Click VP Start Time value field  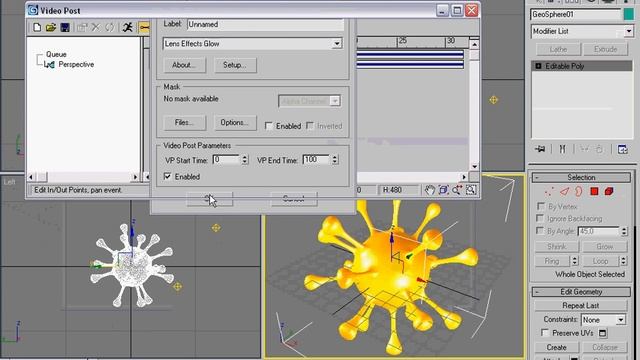[227, 160]
